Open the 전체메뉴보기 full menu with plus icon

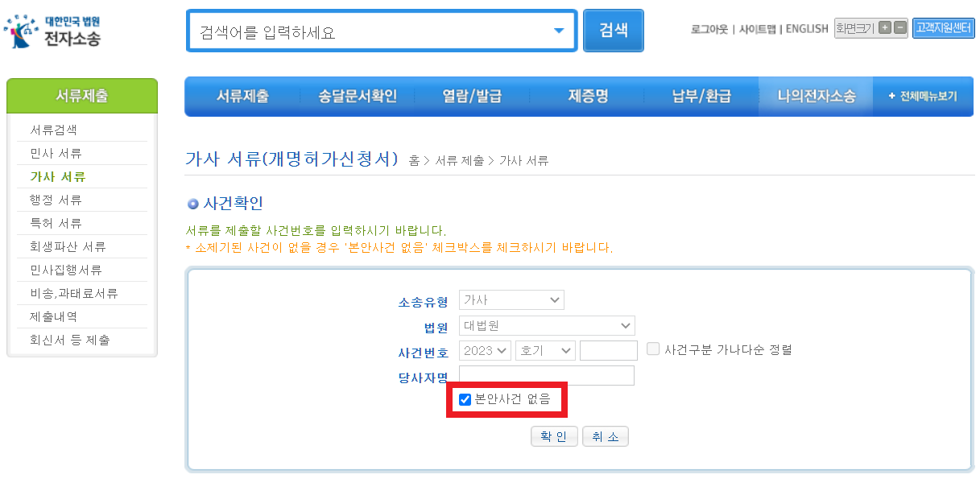(923, 96)
